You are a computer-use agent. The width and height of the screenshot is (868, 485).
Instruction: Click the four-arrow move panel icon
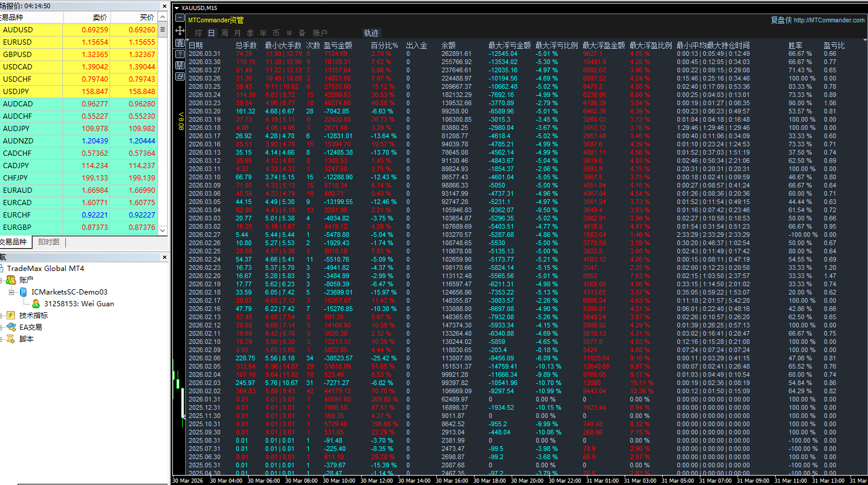[180, 31]
